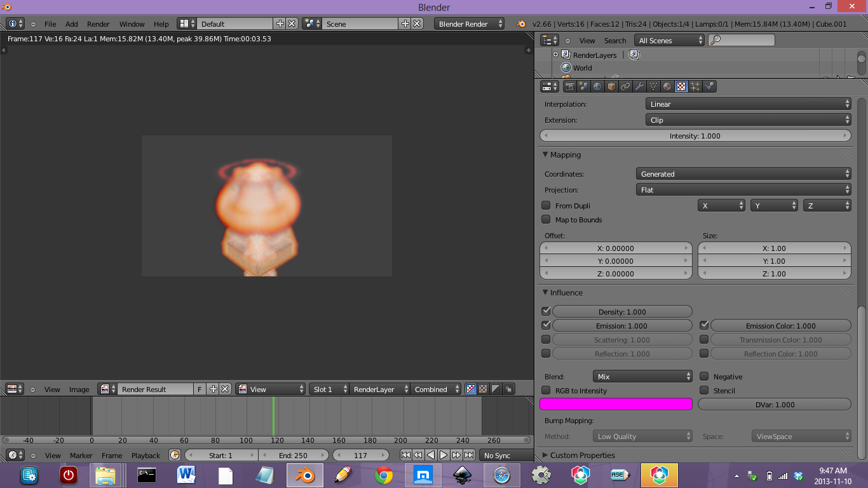Screen dimensions: 868x488
Task: Open the Interpolation dropdown set to Linear
Action: click(x=748, y=104)
